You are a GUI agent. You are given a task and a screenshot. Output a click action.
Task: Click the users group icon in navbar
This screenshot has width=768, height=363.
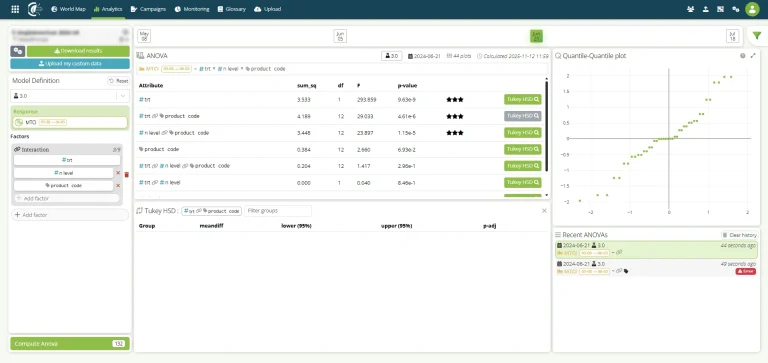[691, 9]
